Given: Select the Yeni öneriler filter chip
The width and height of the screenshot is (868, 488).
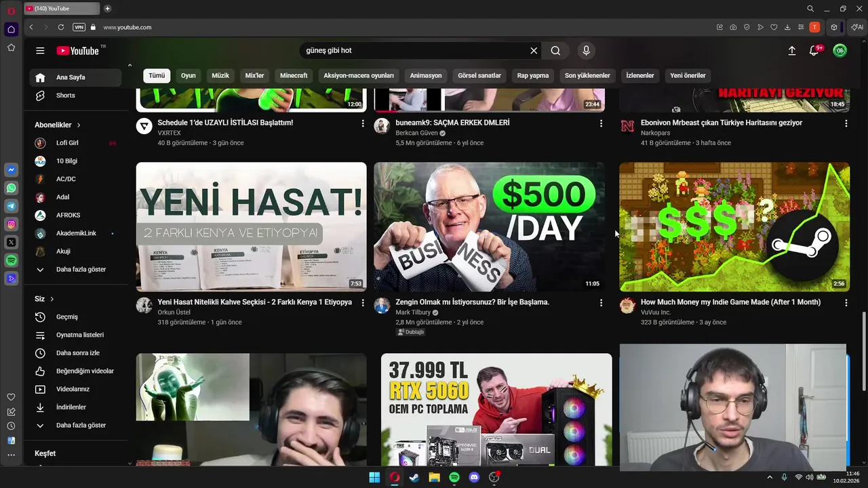Looking at the screenshot, I should click(688, 76).
